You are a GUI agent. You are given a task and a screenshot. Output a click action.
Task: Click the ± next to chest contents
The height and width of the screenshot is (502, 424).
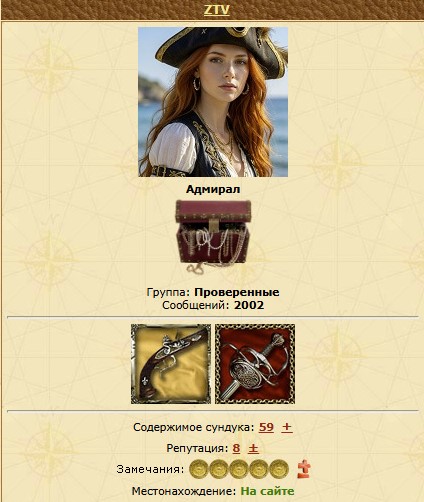[287, 427]
